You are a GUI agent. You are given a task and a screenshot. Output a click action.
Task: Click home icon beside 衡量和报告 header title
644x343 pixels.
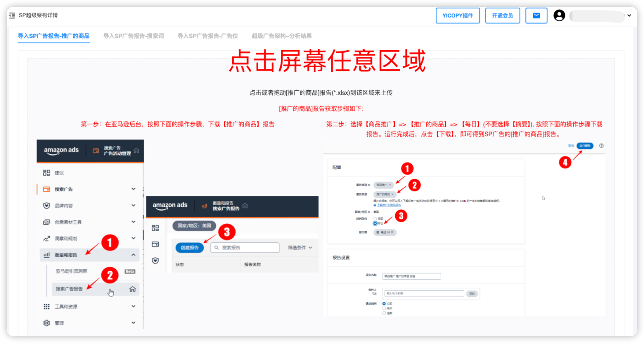245,206
